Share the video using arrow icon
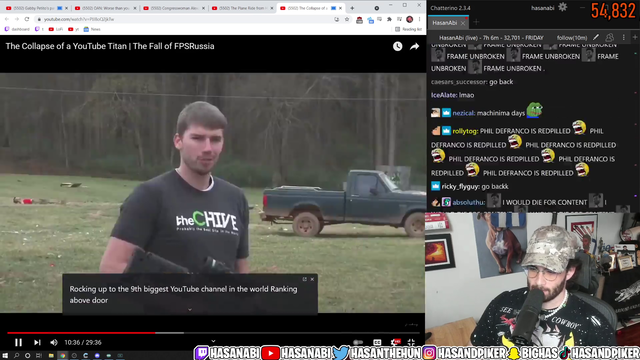Screen dimensions: 640x360 415,47
